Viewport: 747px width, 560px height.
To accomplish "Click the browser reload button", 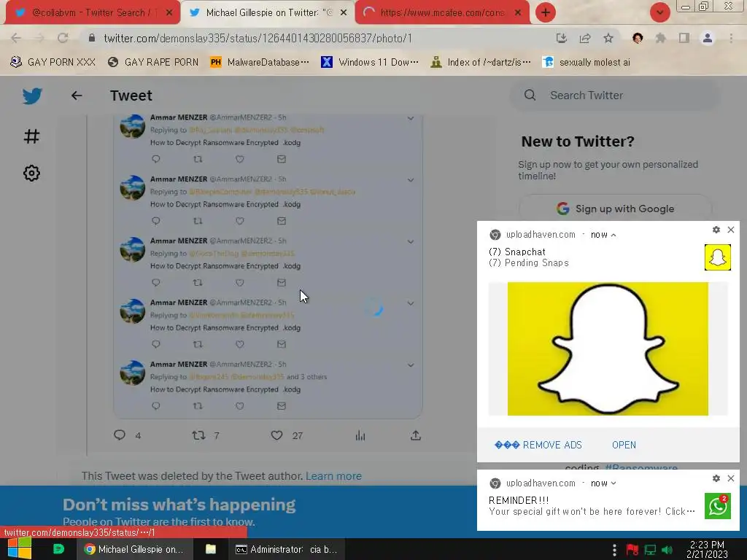I will [x=63, y=38].
